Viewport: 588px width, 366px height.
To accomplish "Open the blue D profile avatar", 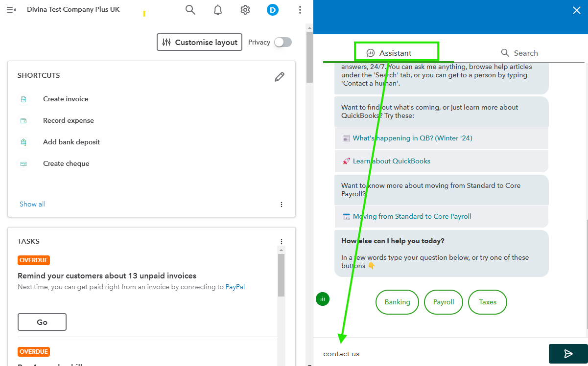I will [273, 10].
